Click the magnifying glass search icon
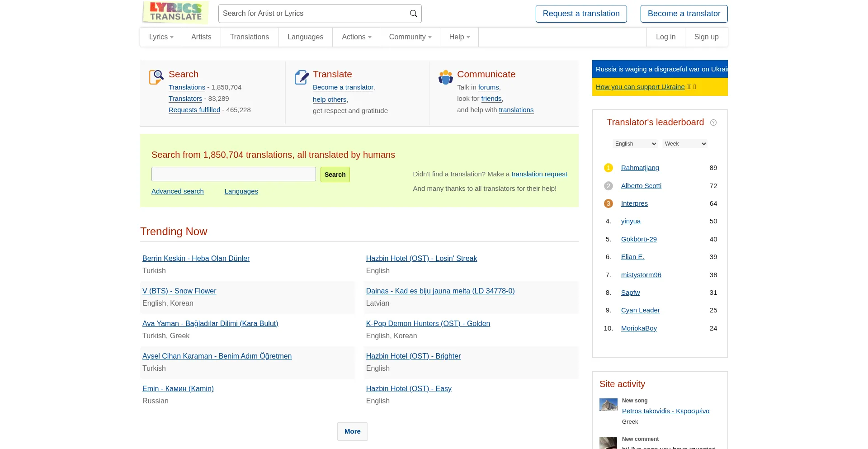The image size is (868, 449). point(413,14)
